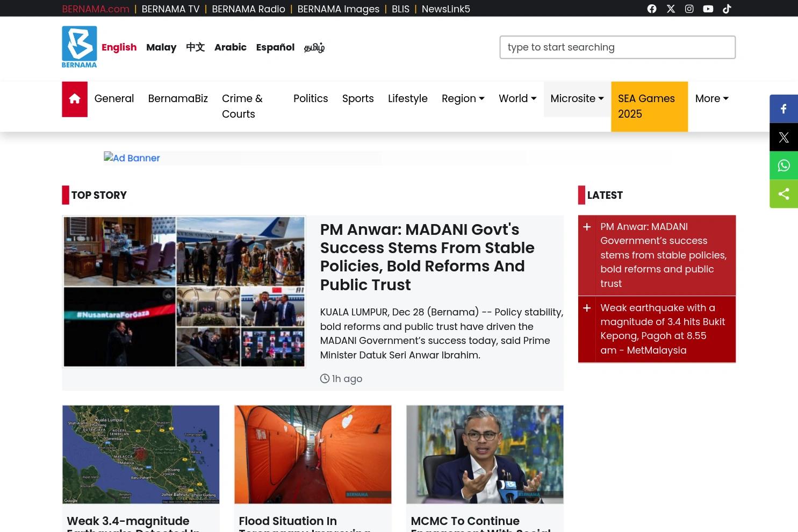Open the green floating share button

click(783, 194)
